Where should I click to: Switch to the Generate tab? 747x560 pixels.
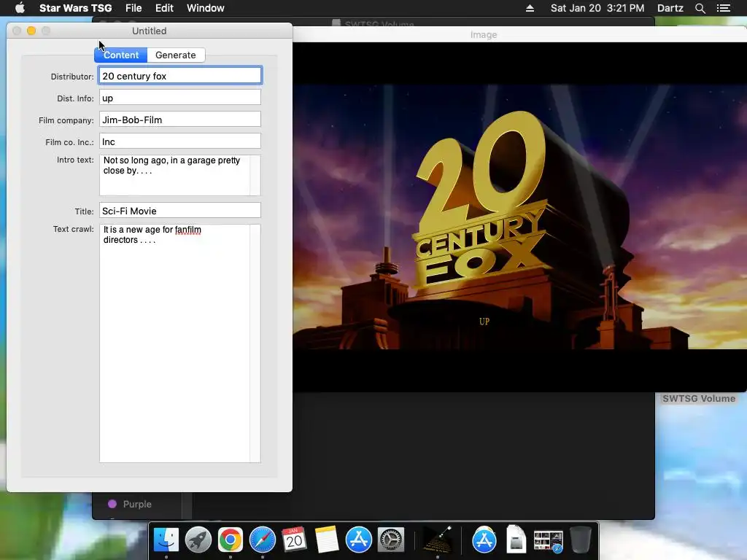click(x=176, y=55)
